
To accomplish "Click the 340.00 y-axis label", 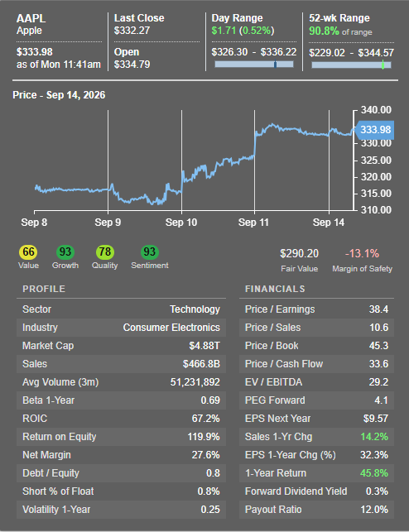I will 376,110.
